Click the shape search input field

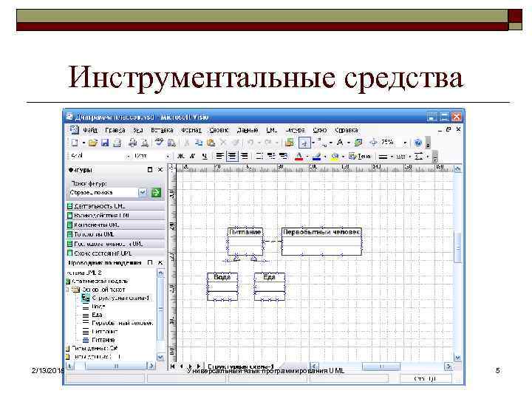(x=103, y=193)
